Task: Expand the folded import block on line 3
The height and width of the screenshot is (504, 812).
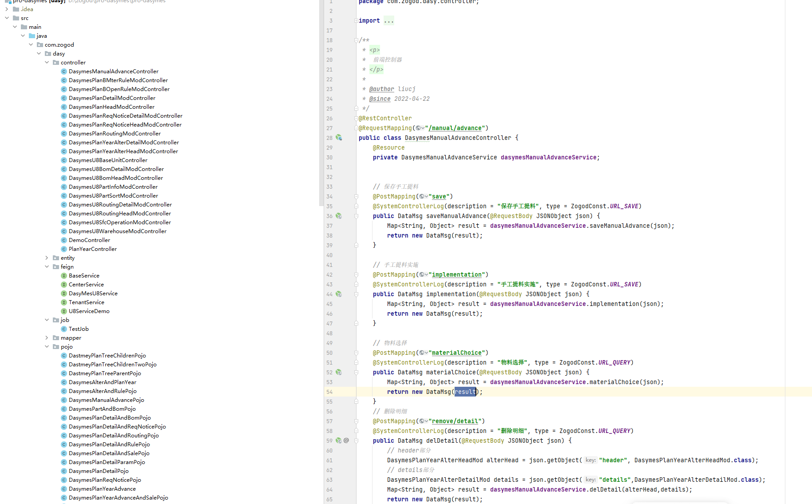Action: click(356, 20)
